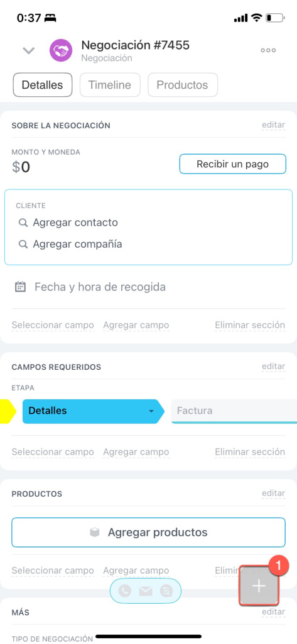Image resolution: width=297 pixels, height=644 pixels.
Task: Switch to the Timeline tab
Action: click(x=110, y=85)
